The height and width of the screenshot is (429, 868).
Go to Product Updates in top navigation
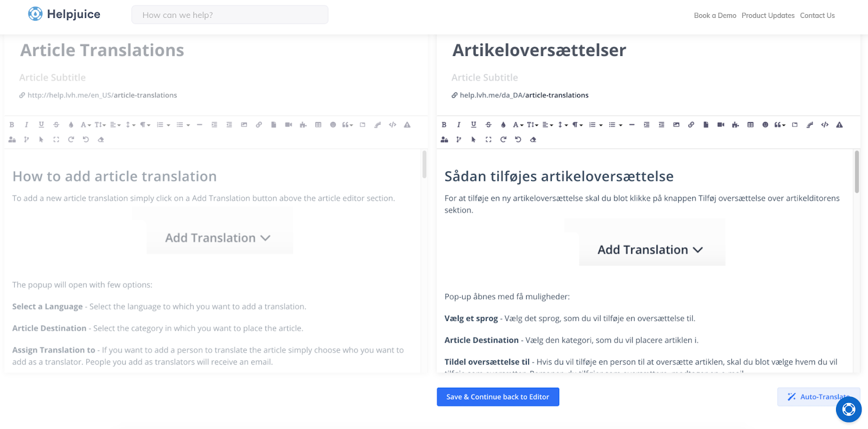click(768, 16)
